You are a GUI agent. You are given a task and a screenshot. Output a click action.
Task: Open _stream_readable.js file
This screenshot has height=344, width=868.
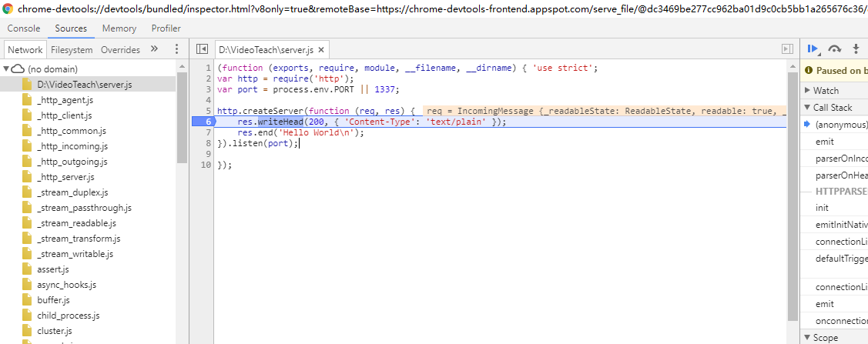(76, 223)
